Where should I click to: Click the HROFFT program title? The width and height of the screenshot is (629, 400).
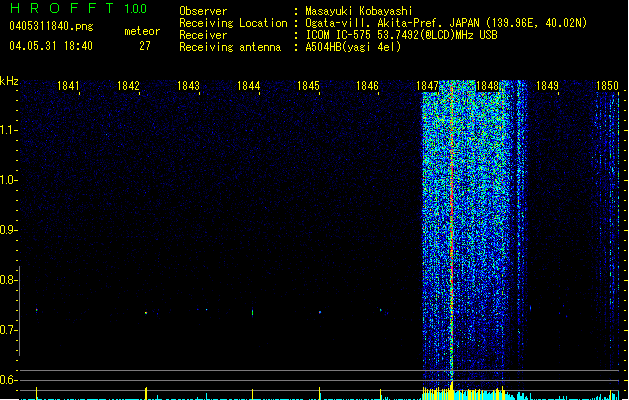coord(62,8)
